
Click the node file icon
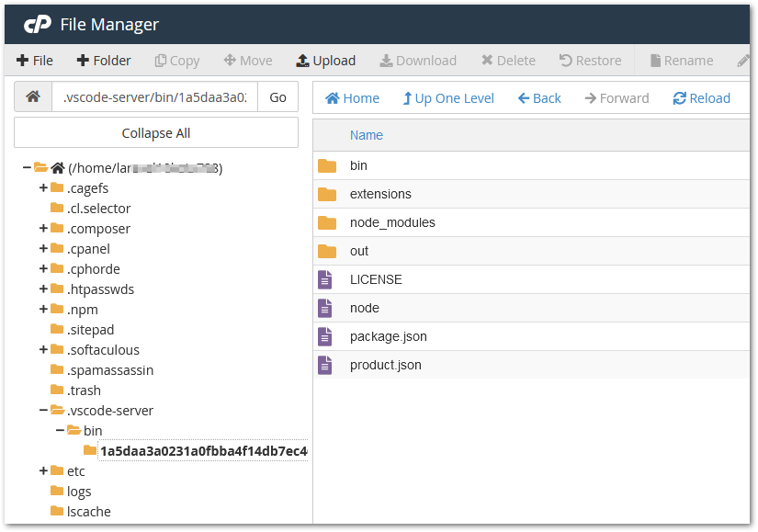click(x=325, y=308)
